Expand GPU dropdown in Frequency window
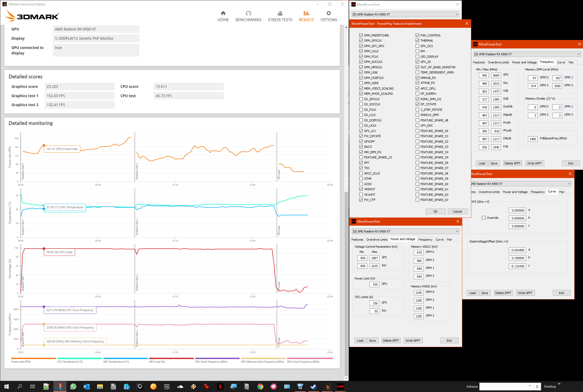This screenshot has height=392, width=583. pos(578,54)
